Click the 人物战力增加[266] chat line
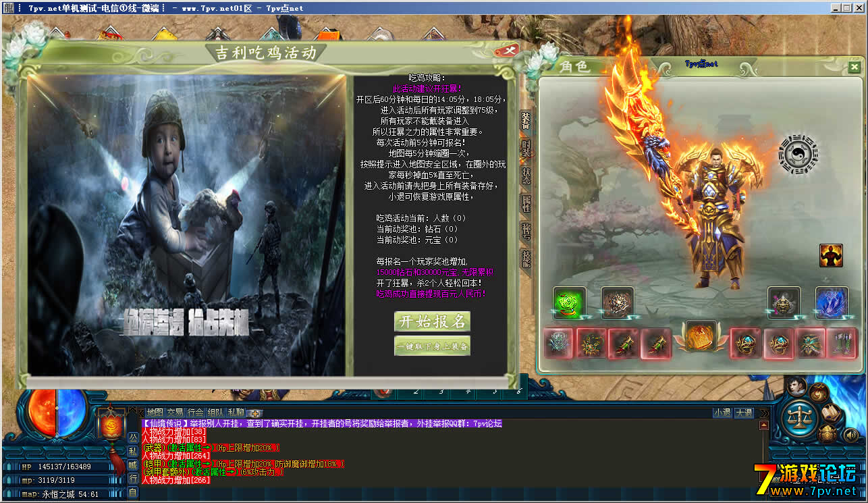The image size is (868, 503). [175, 480]
